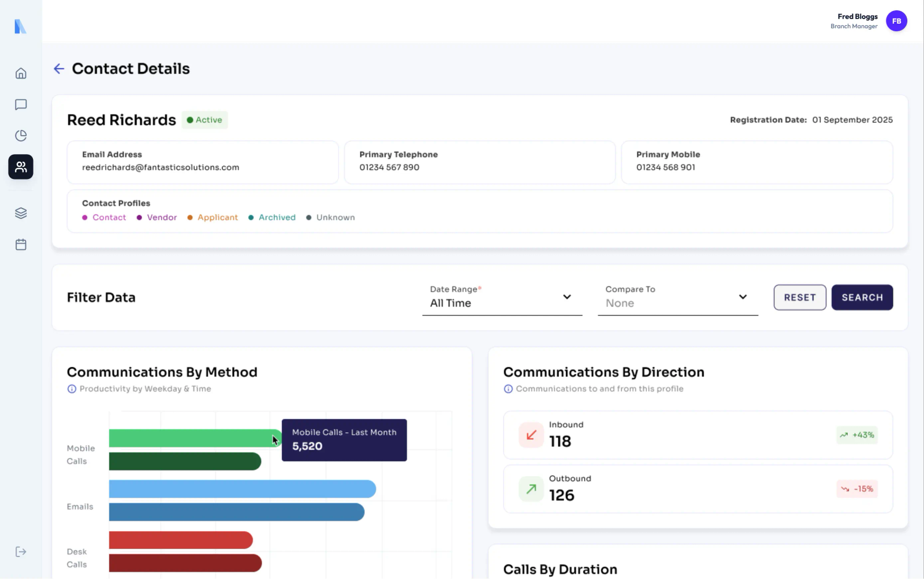The height and width of the screenshot is (579, 924).
Task: Select the Applicant profile tag
Action: (x=213, y=218)
